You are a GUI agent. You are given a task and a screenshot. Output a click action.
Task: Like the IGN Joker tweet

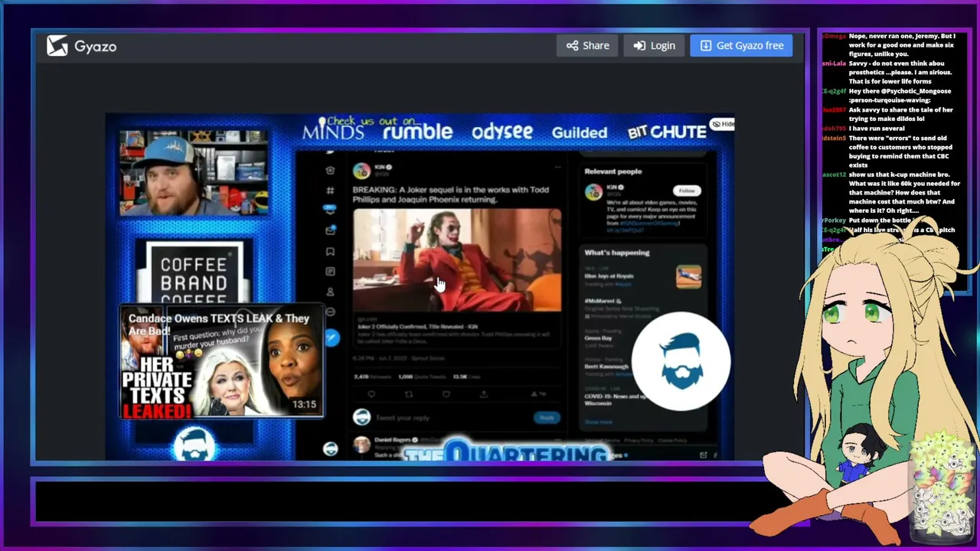(x=446, y=394)
